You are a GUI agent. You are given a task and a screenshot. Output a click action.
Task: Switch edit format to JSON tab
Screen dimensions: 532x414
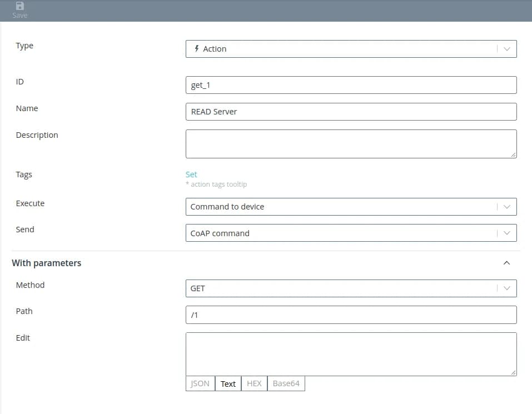click(200, 384)
